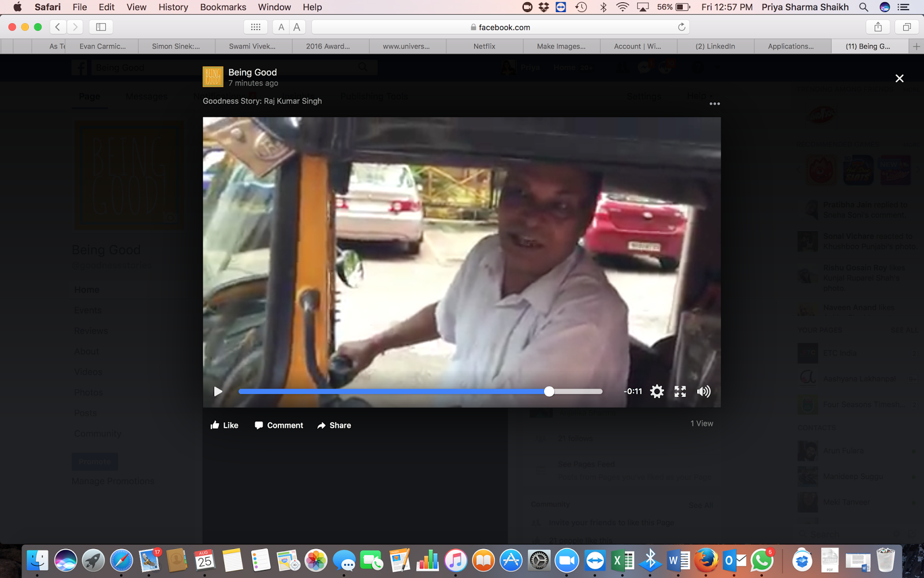
Task: Click the Being Good page avatar
Action: 213,76
